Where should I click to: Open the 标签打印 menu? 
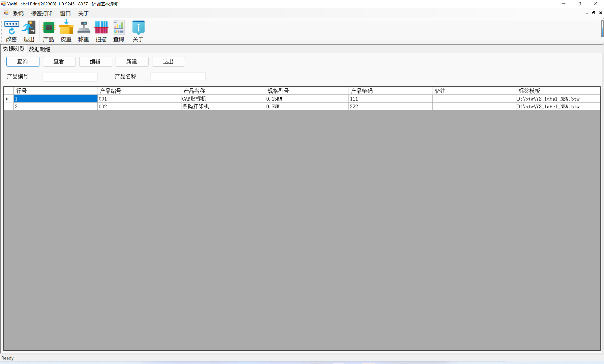pos(42,13)
